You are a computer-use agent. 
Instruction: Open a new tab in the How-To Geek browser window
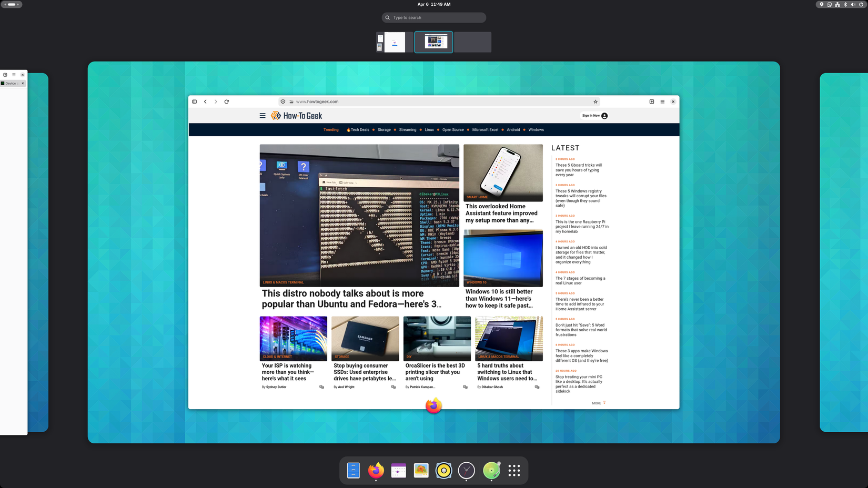click(652, 101)
